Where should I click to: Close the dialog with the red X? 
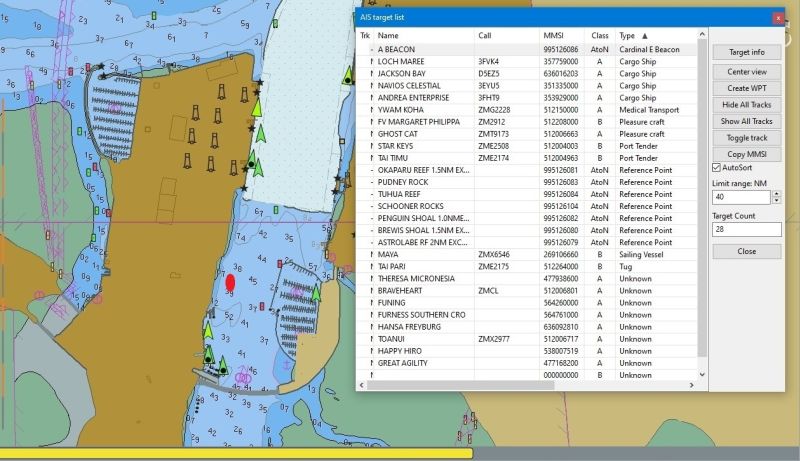778,18
